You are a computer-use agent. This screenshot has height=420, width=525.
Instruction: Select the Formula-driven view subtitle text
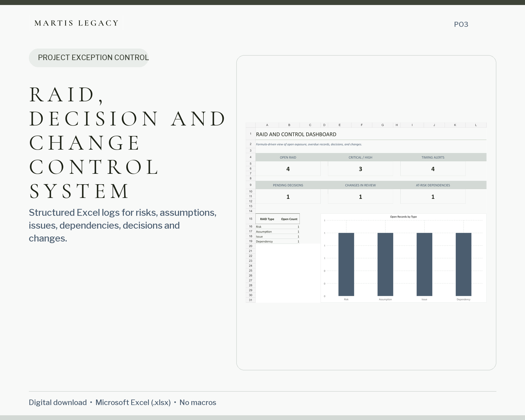(309, 144)
